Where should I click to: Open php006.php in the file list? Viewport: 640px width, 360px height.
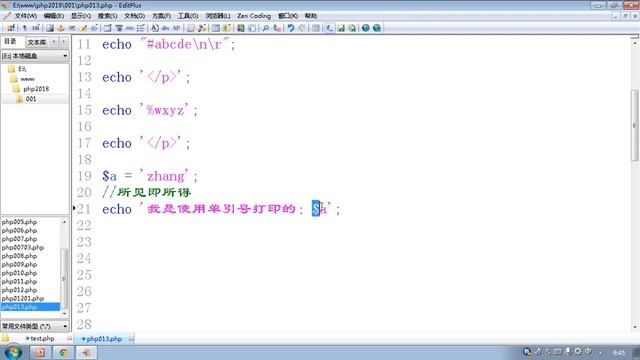19,231
